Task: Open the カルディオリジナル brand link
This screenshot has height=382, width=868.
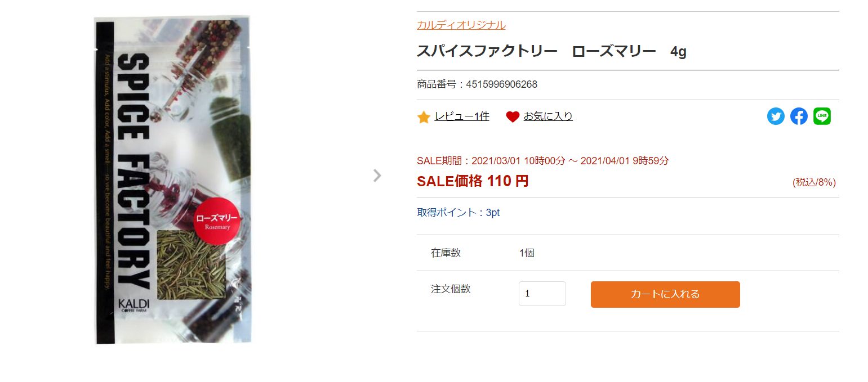Action: click(461, 25)
